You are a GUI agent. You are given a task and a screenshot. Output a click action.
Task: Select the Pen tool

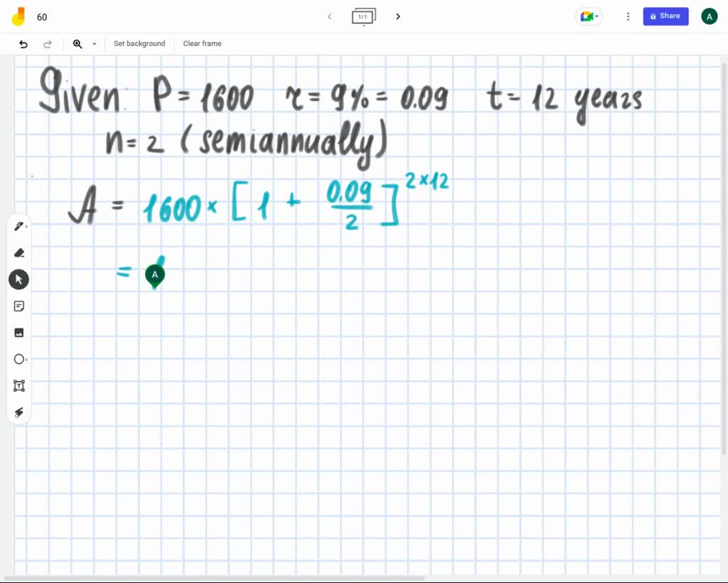[19, 225]
